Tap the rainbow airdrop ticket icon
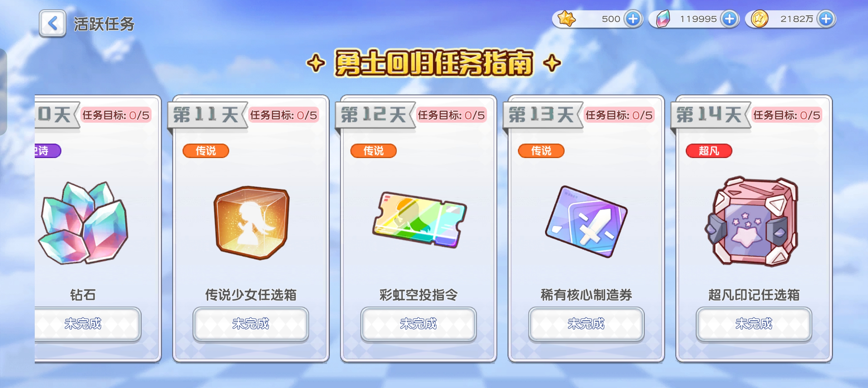The width and height of the screenshot is (868, 388). tap(419, 220)
